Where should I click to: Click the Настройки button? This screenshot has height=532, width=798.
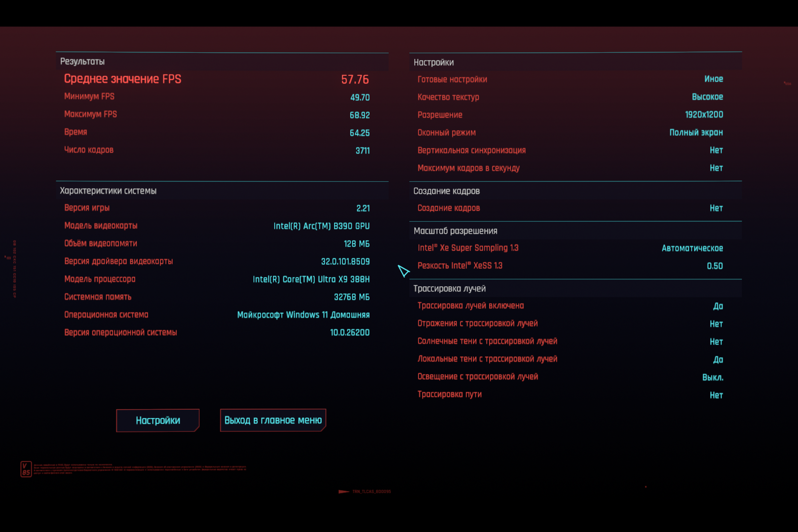tap(158, 420)
